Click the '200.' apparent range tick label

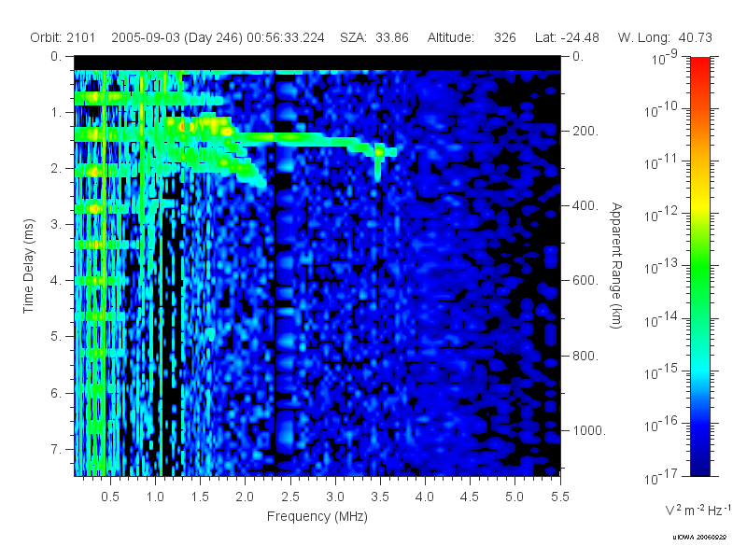[x=585, y=131]
